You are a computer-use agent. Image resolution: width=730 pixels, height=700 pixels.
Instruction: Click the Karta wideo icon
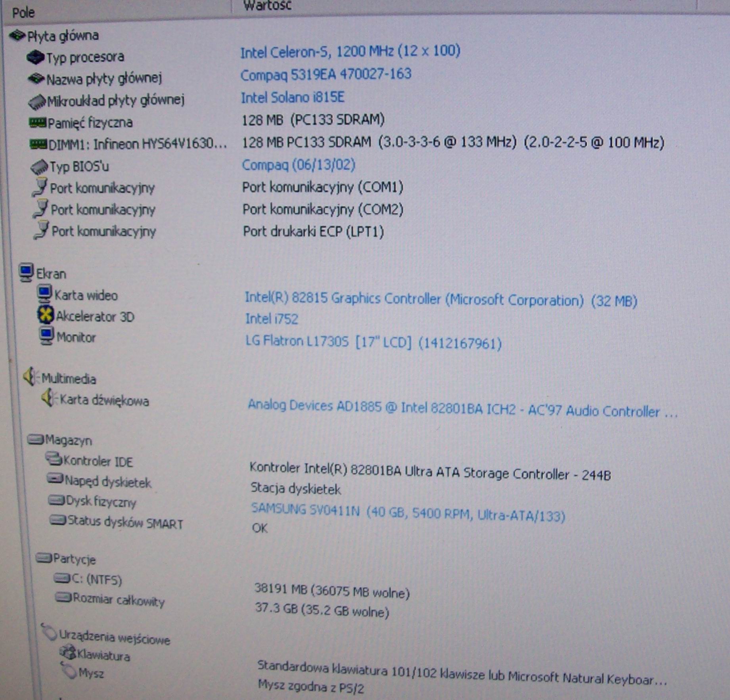[44, 294]
